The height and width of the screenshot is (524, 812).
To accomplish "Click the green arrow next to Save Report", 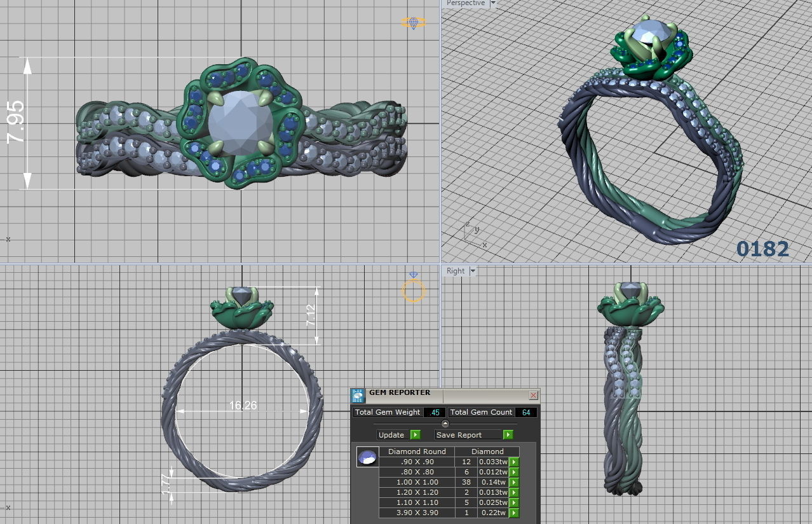I will (508, 435).
